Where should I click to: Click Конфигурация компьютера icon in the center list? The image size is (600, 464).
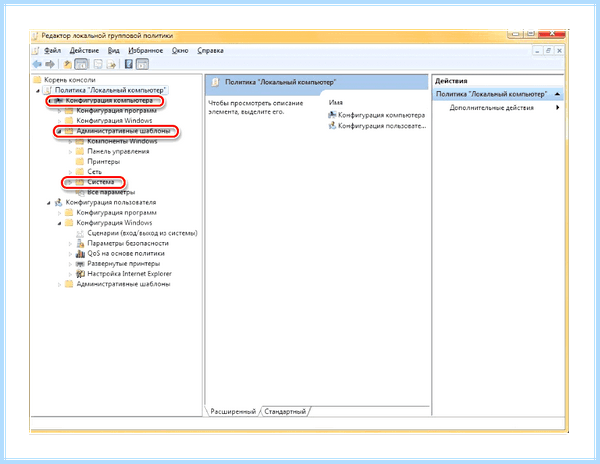332,115
